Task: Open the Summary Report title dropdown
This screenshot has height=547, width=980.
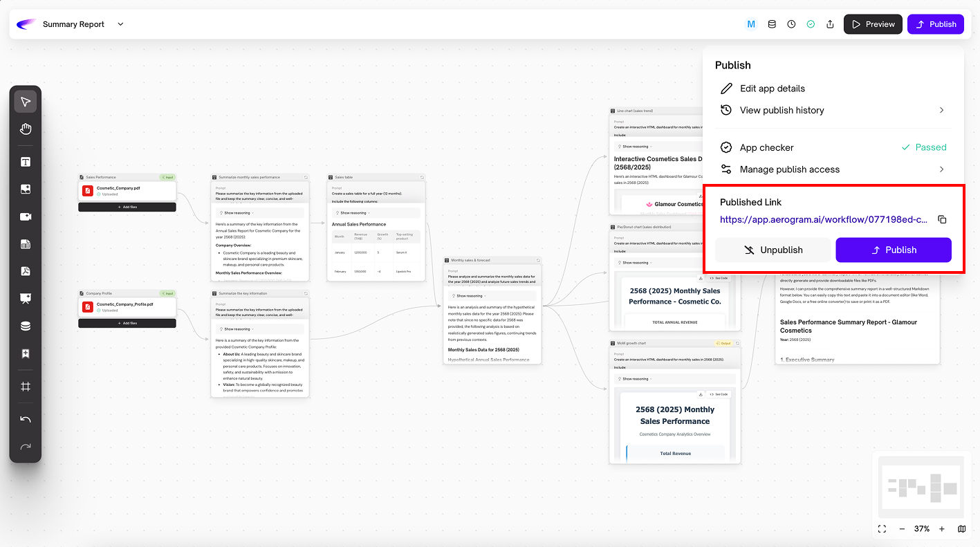Action: click(x=120, y=24)
